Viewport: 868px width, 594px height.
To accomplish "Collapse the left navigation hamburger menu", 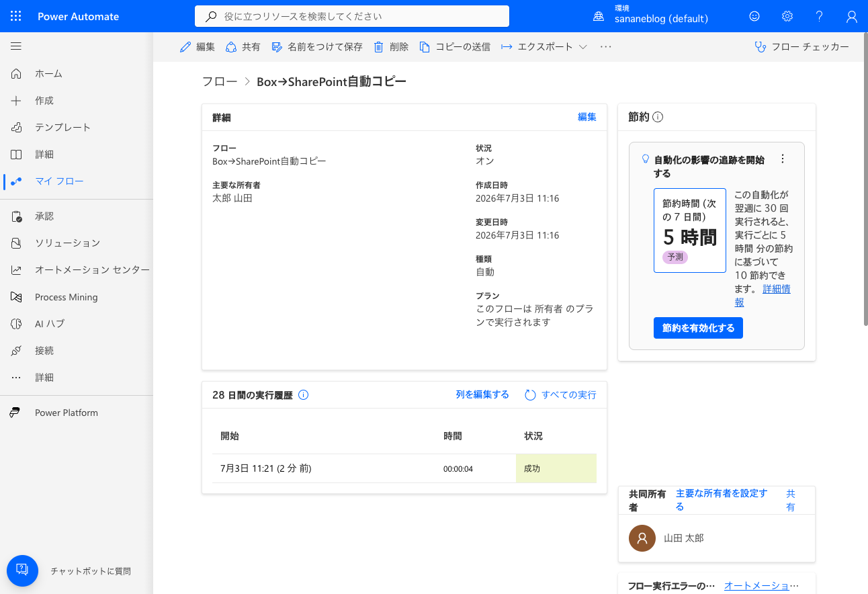I will tap(16, 46).
